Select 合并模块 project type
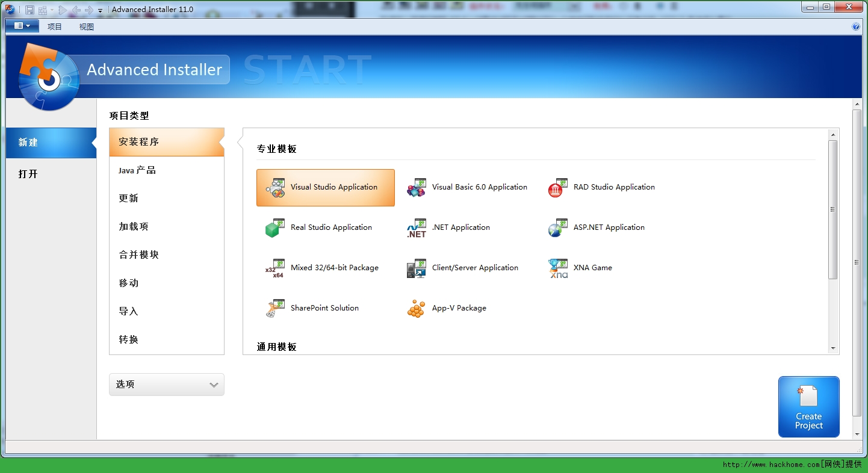The width and height of the screenshot is (868, 473). click(x=167, y=255)
